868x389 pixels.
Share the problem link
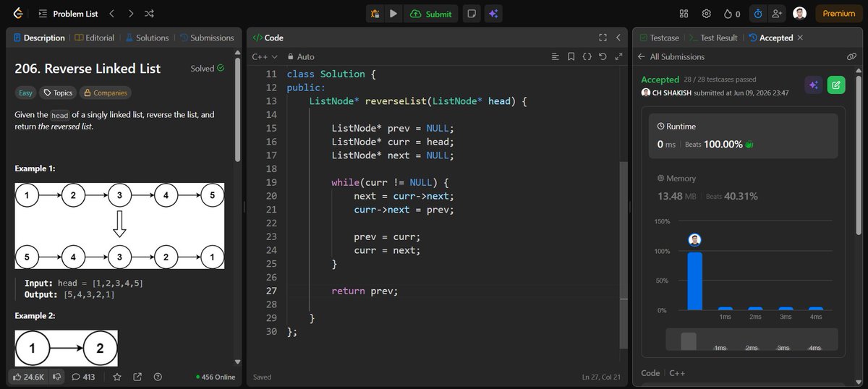tap(137, 377)
